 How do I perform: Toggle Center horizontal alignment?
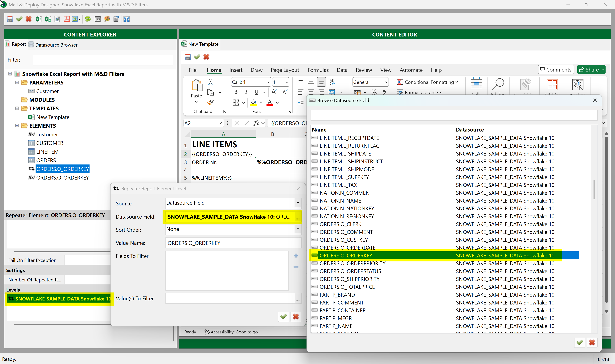(x=311, y=92)
